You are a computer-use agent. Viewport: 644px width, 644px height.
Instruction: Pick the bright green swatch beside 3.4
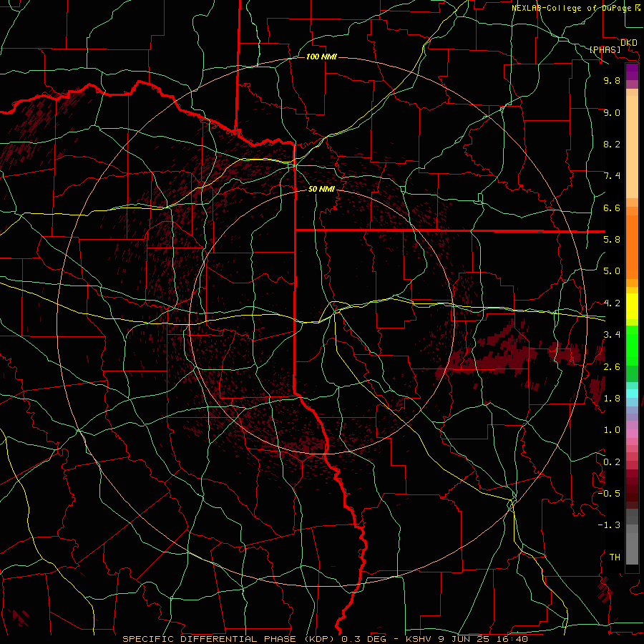(632, 342)
